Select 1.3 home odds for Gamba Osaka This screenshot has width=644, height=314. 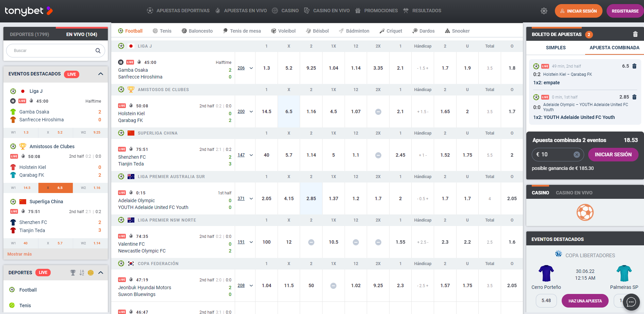(266, 68)
